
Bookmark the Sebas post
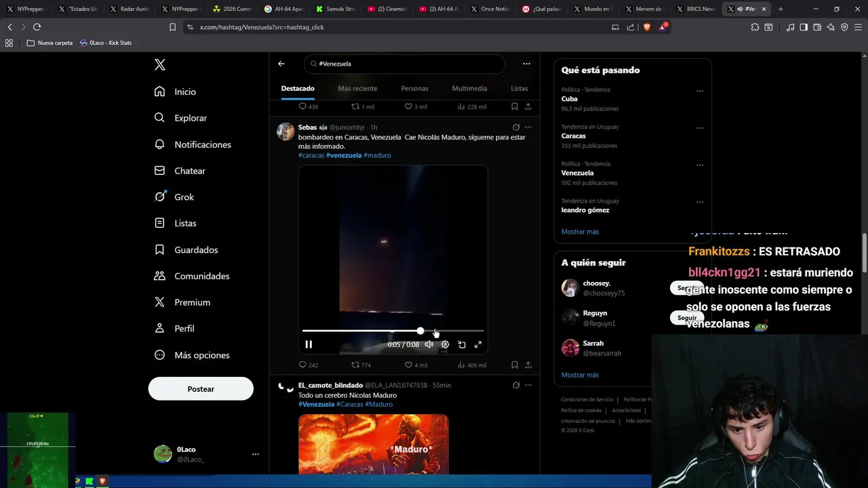pyautogui.click(x=515, y=365)
